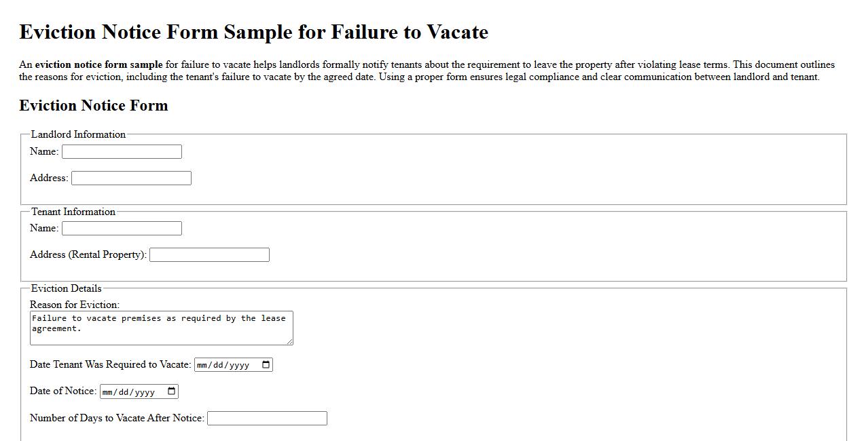The height and width of the screenshot is (441, 868).
Task: Click the Number of Days to Vacate field
Action: [267, 418]
